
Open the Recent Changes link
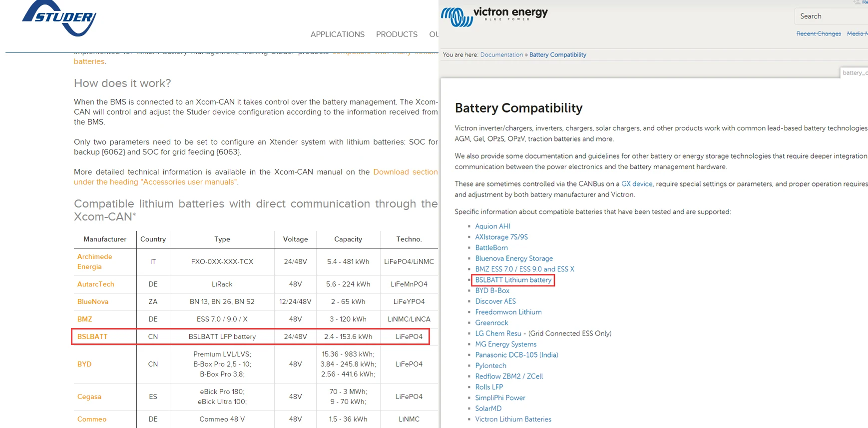click(819, 33)
